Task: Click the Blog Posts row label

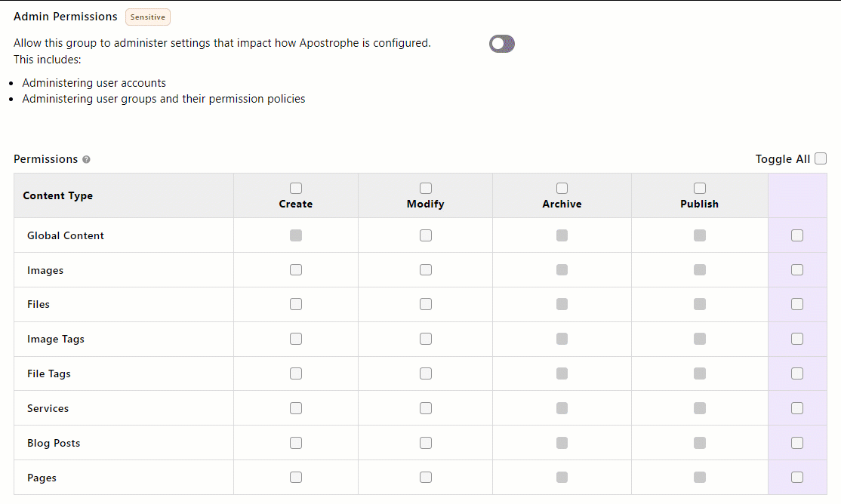Action: pos(54,443)
